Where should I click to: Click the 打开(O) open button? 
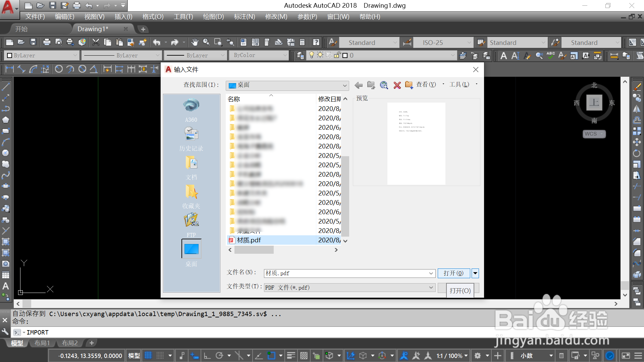tap(453, 274)
